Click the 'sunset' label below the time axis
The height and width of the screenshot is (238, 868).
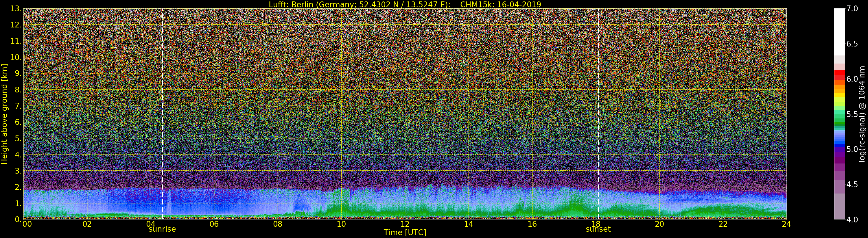click(598, 229)
